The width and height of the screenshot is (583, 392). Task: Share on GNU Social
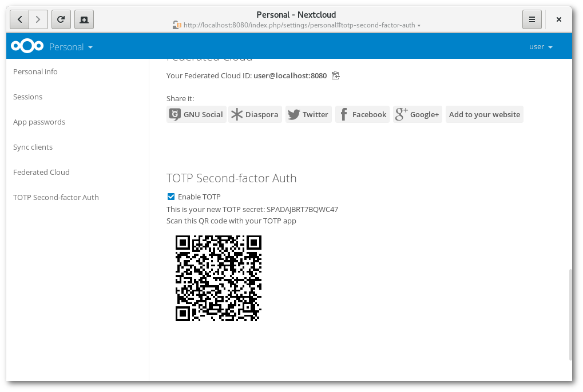pos(196,114)
